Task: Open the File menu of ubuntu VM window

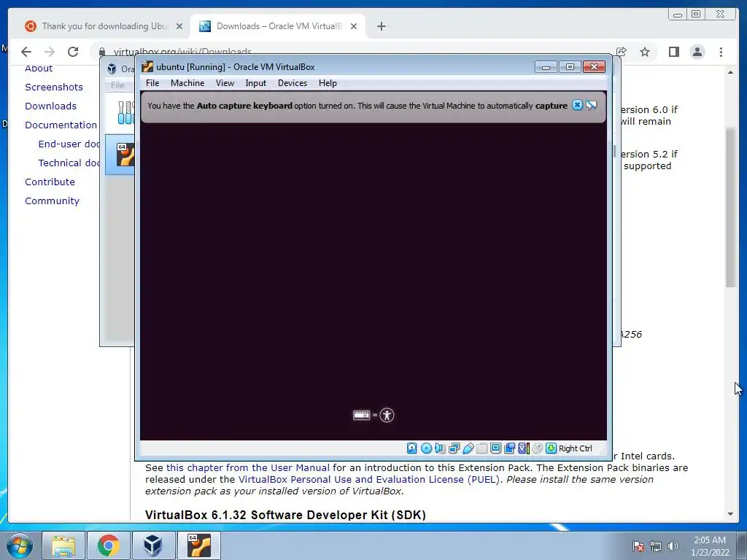Action: pyautogui.click(x=152, y=83)
